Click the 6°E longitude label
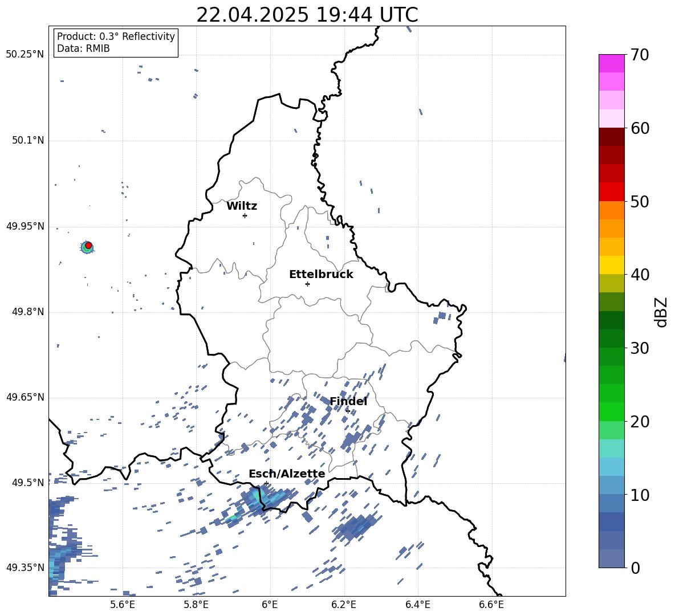Image resolution: width=675 pixels, height=616 pixels. [x=270, y=605]
